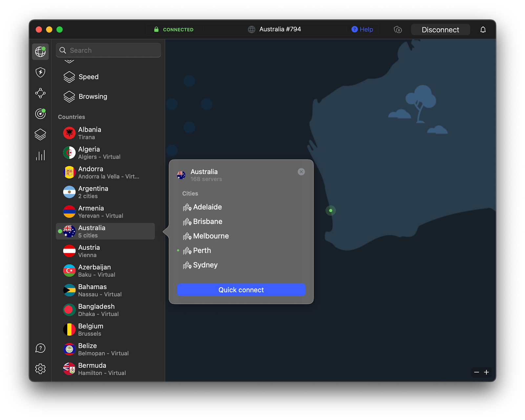
Task: Click the Australia flag in popup header
Action: pyautogui.click(x=181, y=175)
